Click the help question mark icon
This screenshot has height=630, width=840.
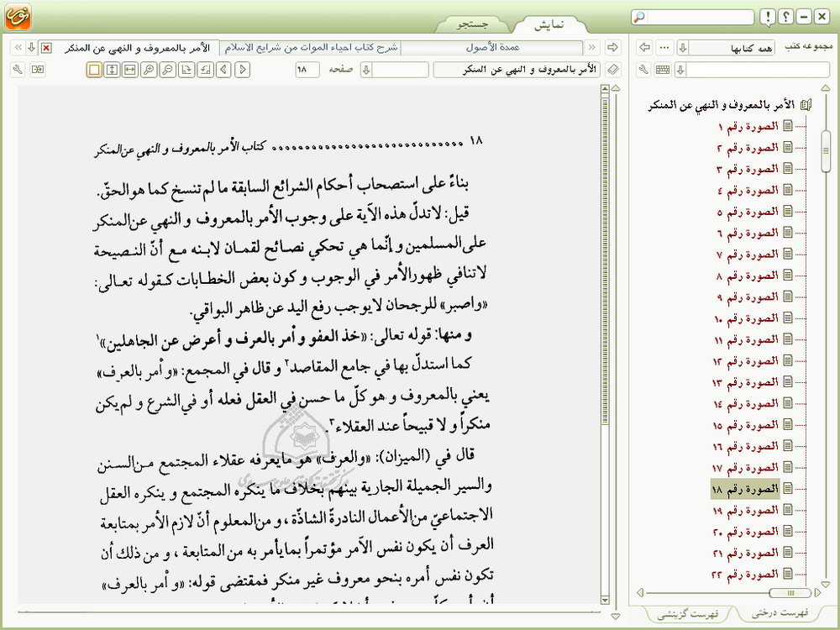(x=786, y=17)
